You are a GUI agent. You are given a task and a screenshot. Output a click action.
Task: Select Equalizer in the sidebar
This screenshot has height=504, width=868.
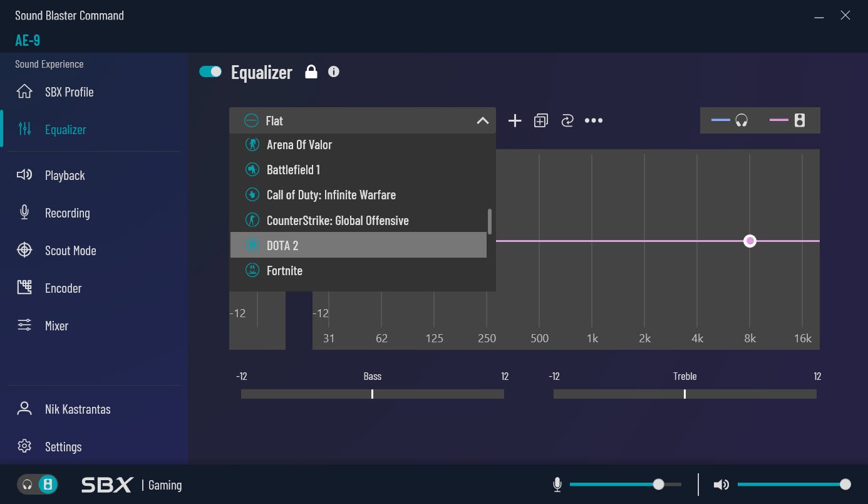point(94,129)
